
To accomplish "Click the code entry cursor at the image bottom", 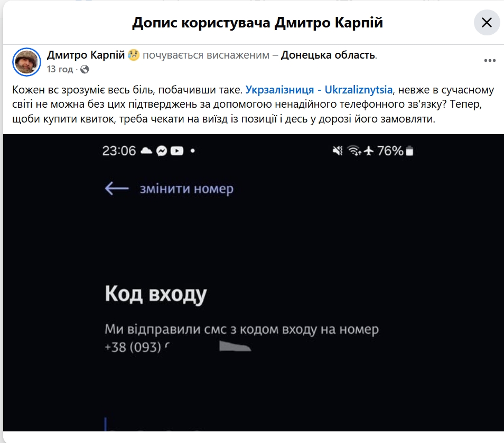I will pyautogui.click(x=106, y=425).
